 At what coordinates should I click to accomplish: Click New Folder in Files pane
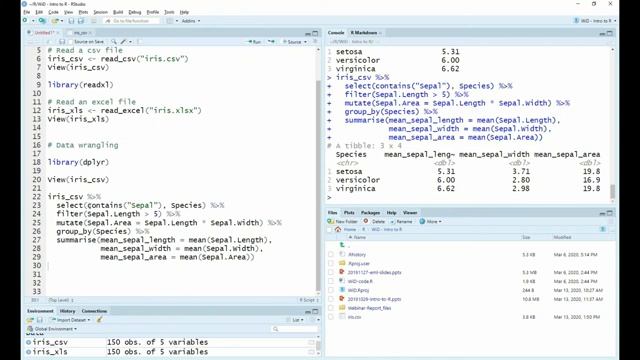[342, 222]
